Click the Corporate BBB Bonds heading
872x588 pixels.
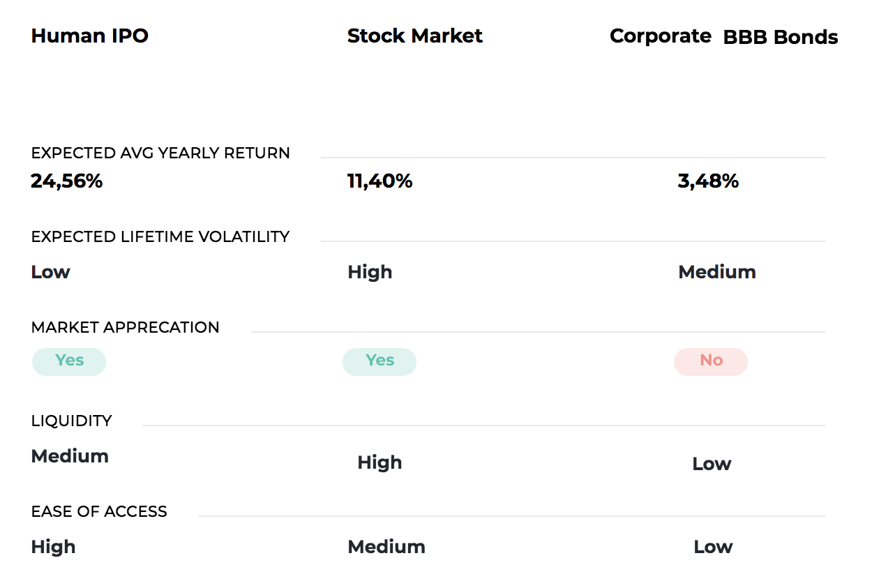click(724, 37)
